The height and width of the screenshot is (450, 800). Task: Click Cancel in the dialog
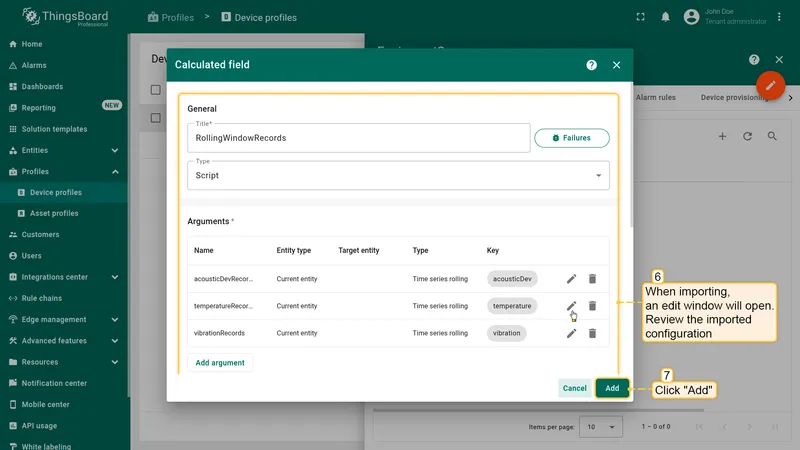tap(574, 388)
